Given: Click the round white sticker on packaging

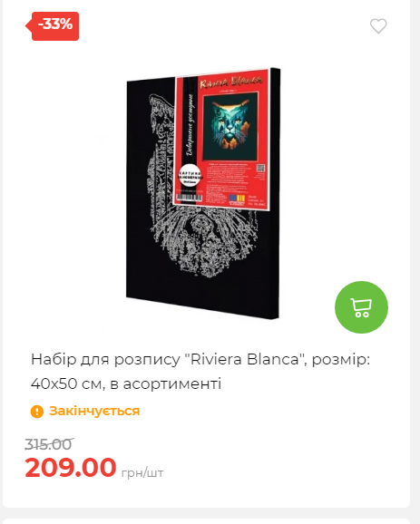Looking at the screenshot, I should click(x=190, y=176).
